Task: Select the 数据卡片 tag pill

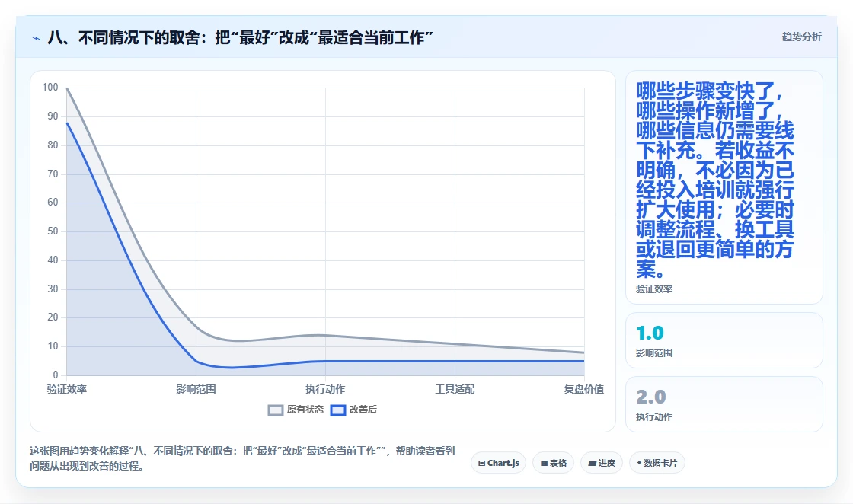Action: tap(657, 463)
